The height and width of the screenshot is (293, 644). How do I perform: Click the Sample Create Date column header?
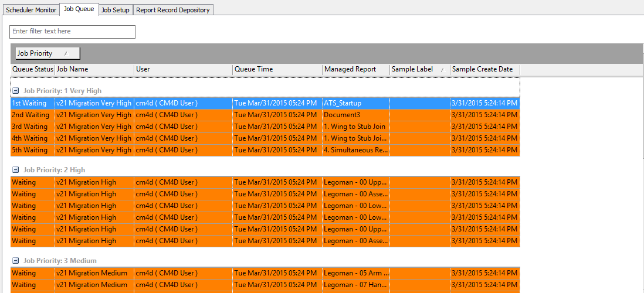coord(484,69)
